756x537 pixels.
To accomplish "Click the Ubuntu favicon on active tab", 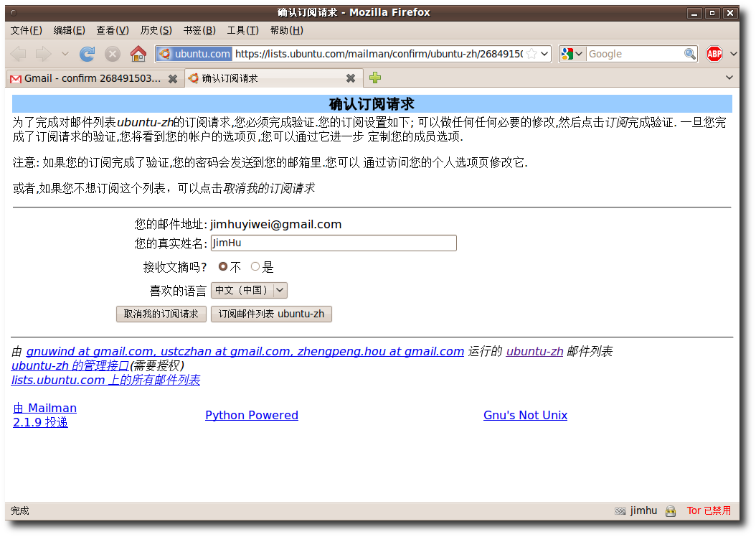I will click(194, 78).
